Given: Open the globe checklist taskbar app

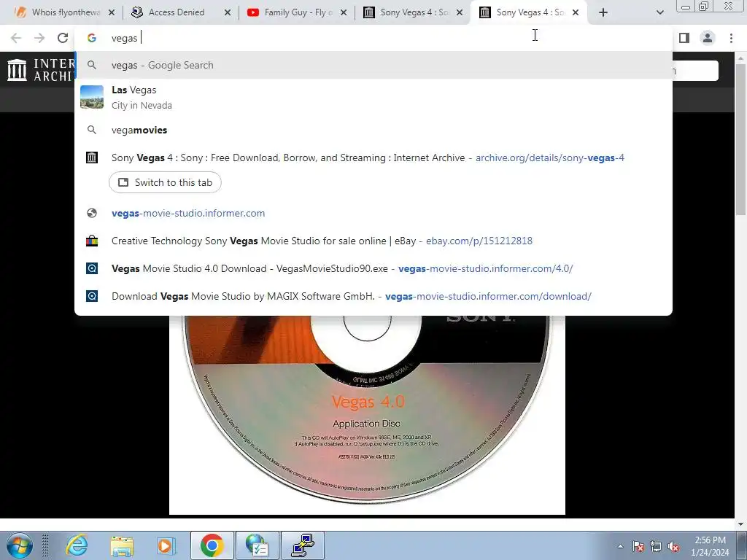Looking at the screenshot, I should tap(258, 545).
